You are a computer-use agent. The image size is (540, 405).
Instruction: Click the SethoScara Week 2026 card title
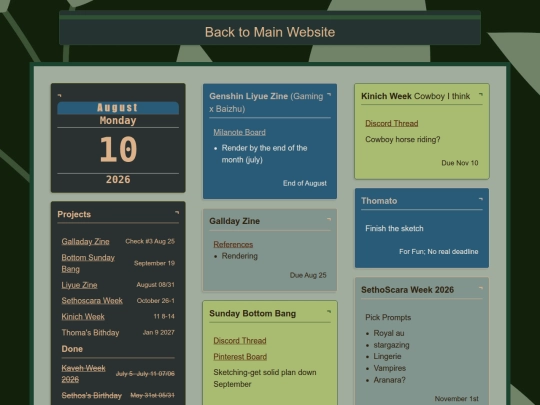[407, 290]
